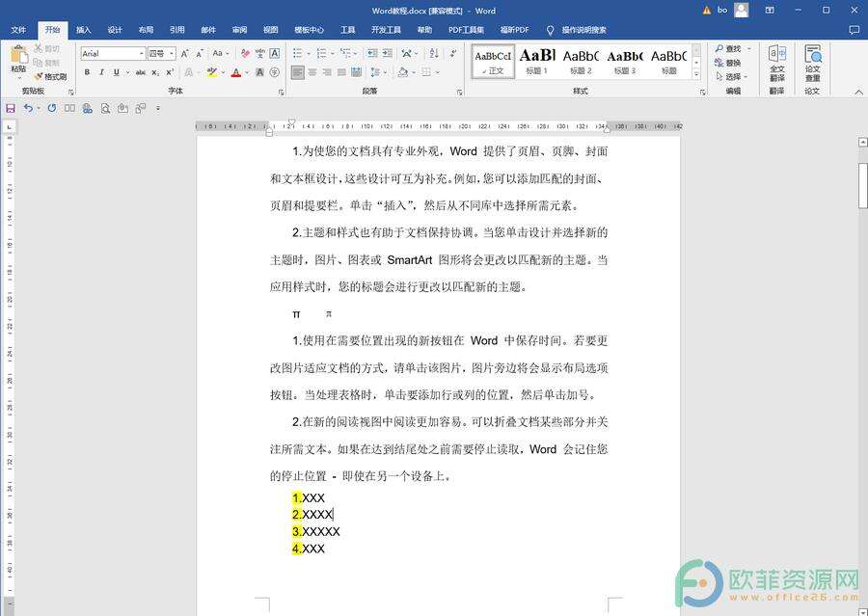Screen dimensions: 868x616
Task: Toggle Bold formatting
Action: pyautogui.click(x=87, y=72)
